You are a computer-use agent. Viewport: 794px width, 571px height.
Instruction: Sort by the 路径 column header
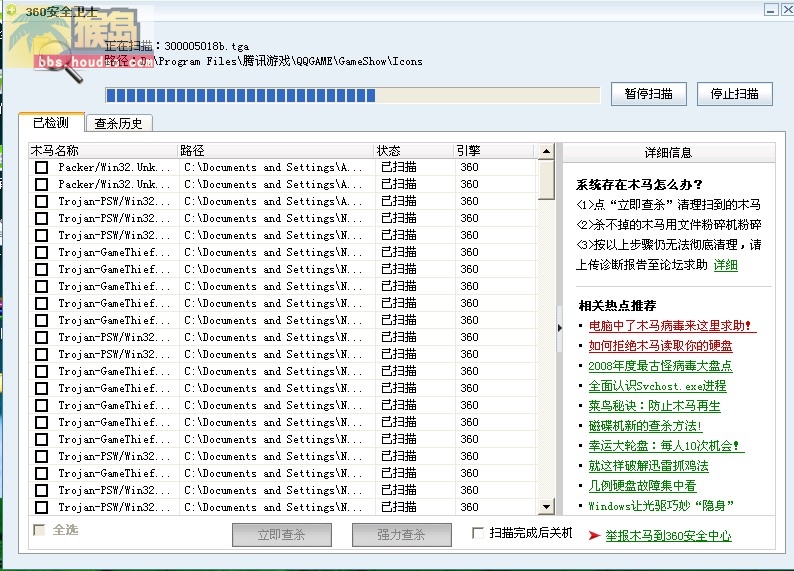click(x=276, y=151)
